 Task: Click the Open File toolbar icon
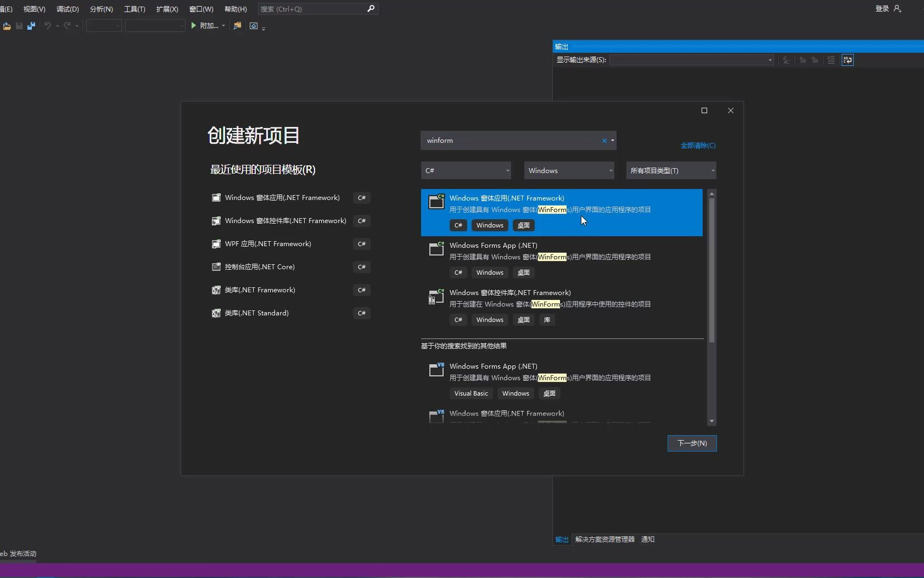[x=7, y=26]
